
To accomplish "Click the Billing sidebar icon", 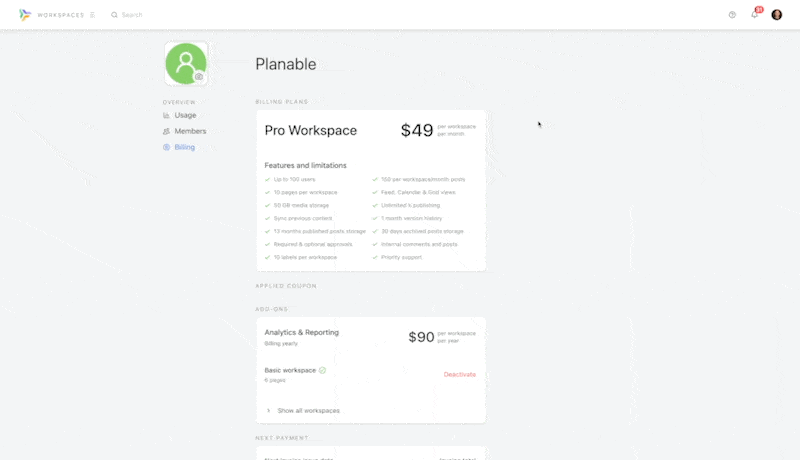I will click(166, 147).
